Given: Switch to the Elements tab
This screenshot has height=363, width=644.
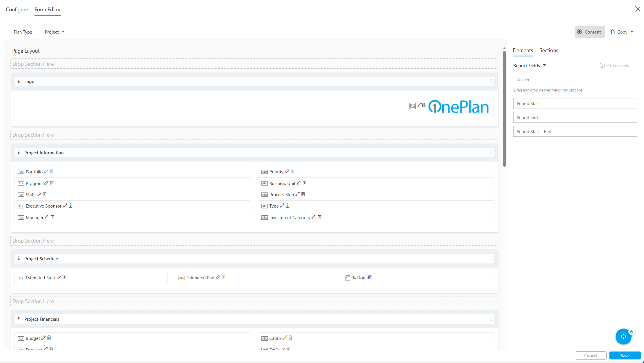Looking at the screenshot, I should [523, 50].
